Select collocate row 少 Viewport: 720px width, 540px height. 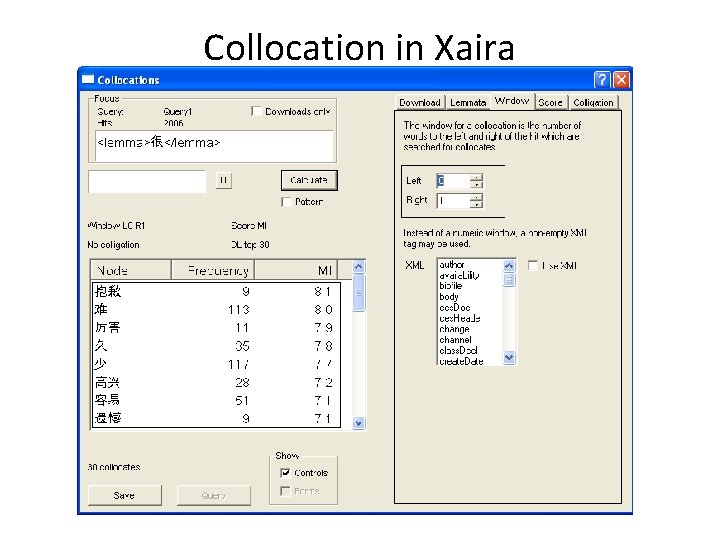pyautogui.click(x=216, y=364)
